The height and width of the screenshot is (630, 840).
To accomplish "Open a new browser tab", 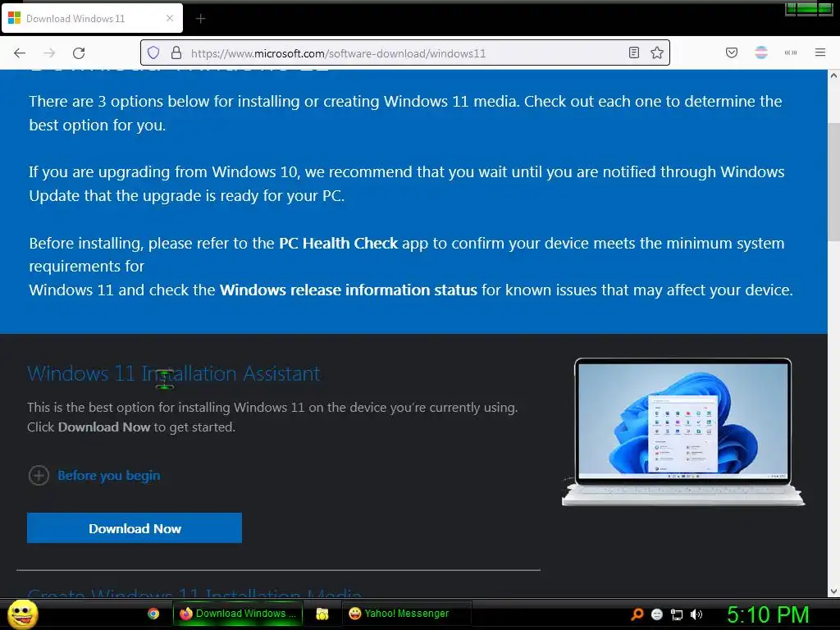I will click(200, 19).
